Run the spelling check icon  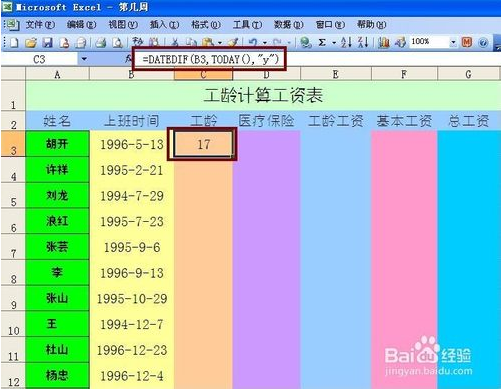click(137, 42)
